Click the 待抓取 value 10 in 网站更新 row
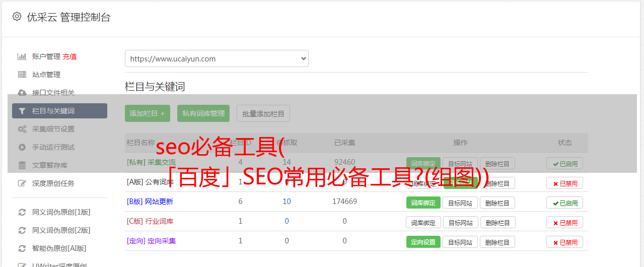This screenshot has width=644, height=267. [x=287, y=202]
